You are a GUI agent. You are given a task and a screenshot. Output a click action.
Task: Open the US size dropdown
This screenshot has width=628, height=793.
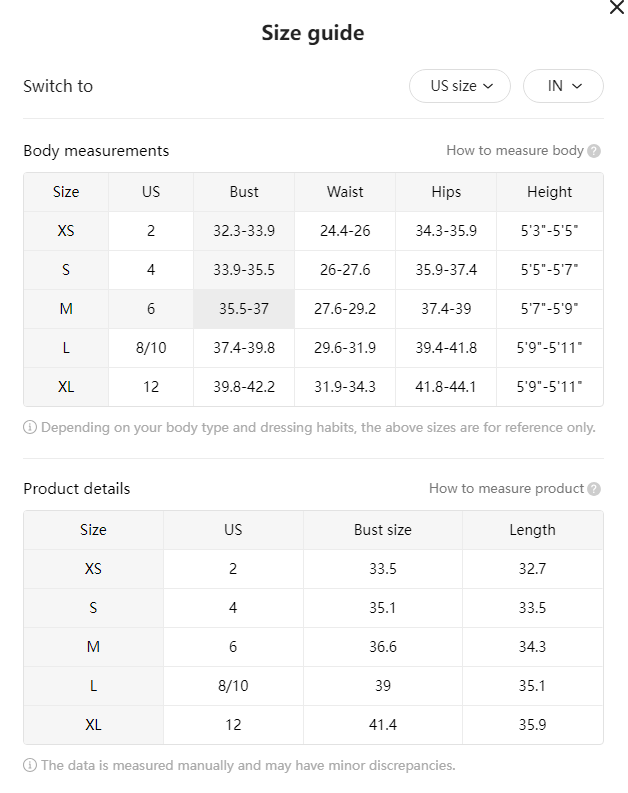pos(460,86)
